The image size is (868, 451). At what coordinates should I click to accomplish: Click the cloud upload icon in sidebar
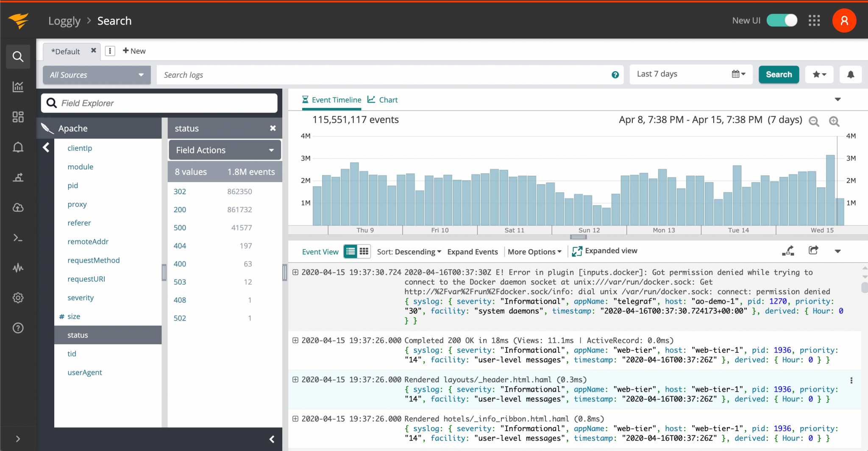coord(18,208)
